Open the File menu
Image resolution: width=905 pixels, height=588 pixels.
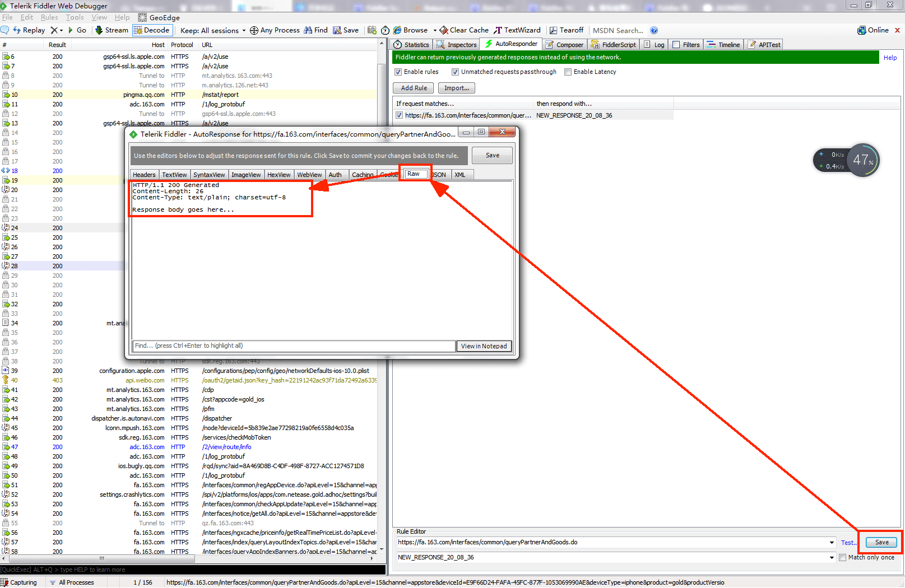(7, 17)
